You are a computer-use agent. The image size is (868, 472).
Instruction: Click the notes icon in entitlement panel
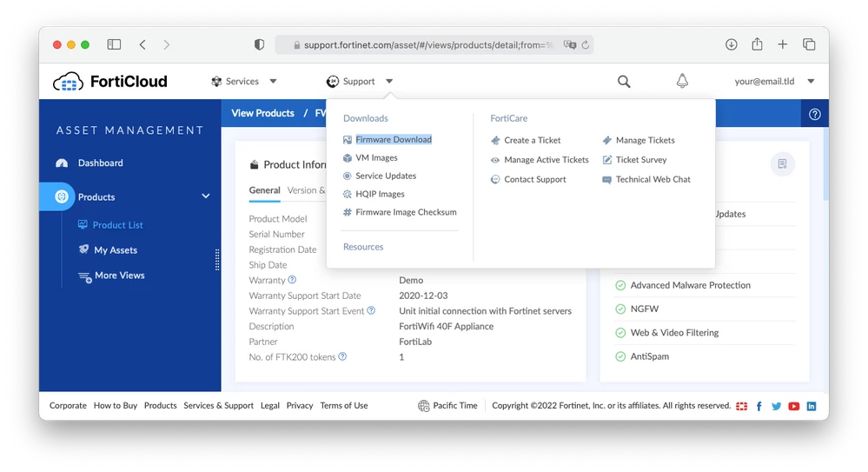[782, 163]
